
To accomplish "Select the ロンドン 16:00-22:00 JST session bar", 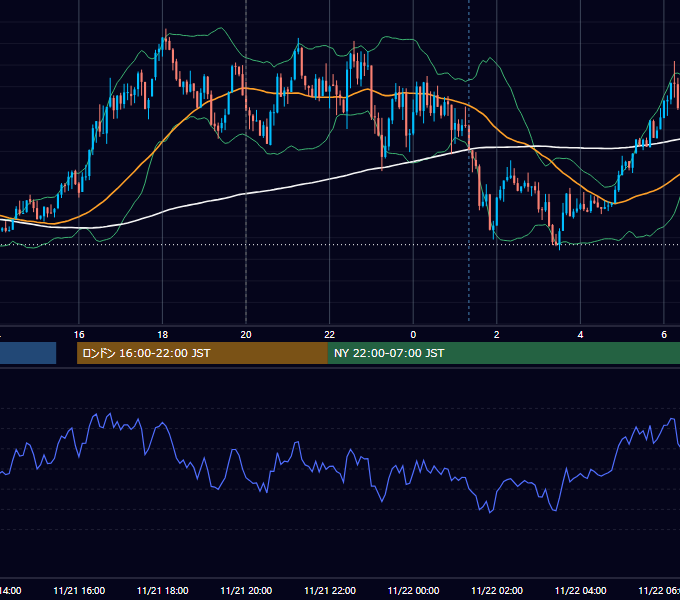I will tap(202, 353).
